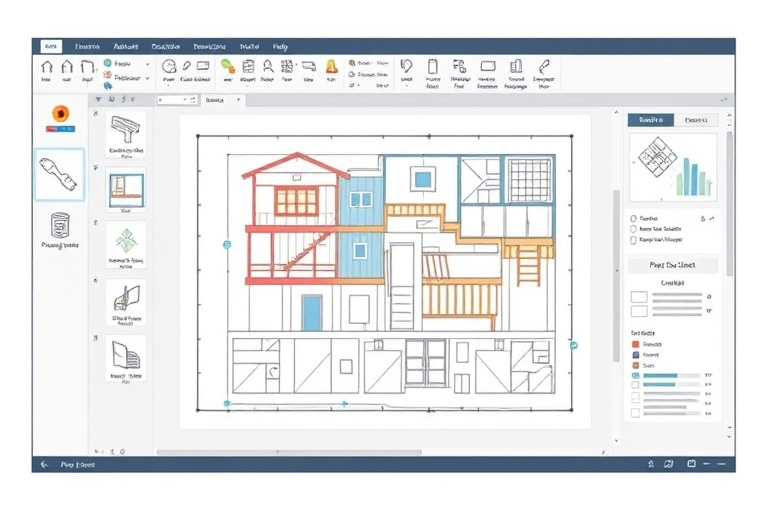The height and width of the screenshot is (512, 768).
Task: Toggle the third checkbox option under preview panel
Action: pyautogui.click(x=633, y=240)
